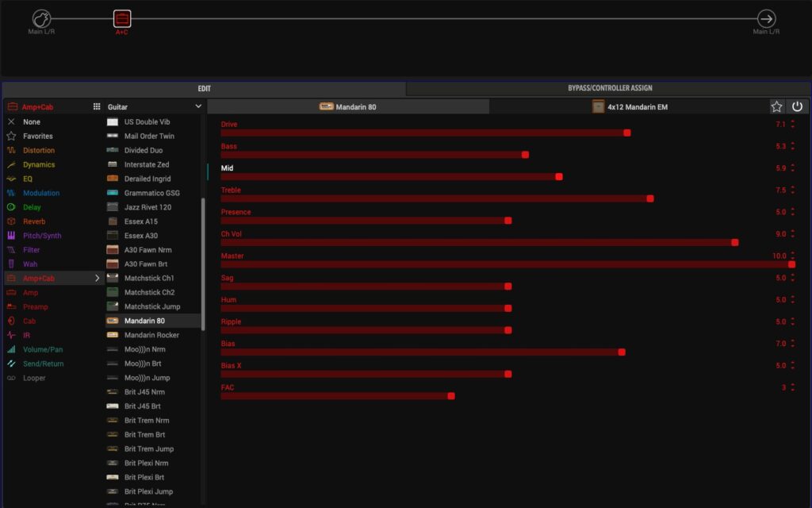
Task: Click the guitar input block in signal chain
Action: click(41, 18)
